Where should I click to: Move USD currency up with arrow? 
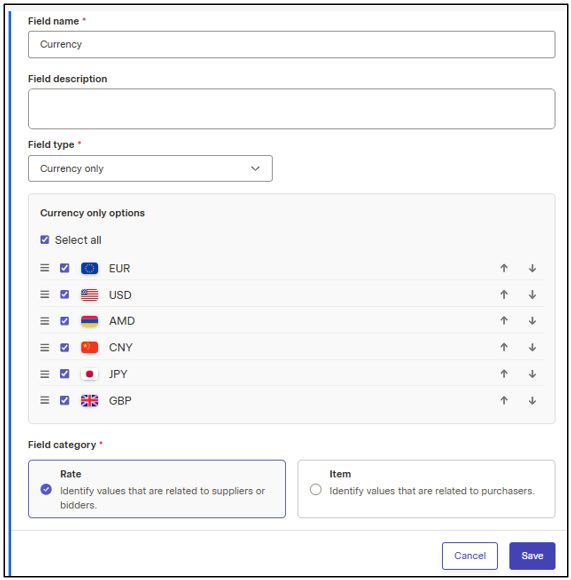click(504, 295)
